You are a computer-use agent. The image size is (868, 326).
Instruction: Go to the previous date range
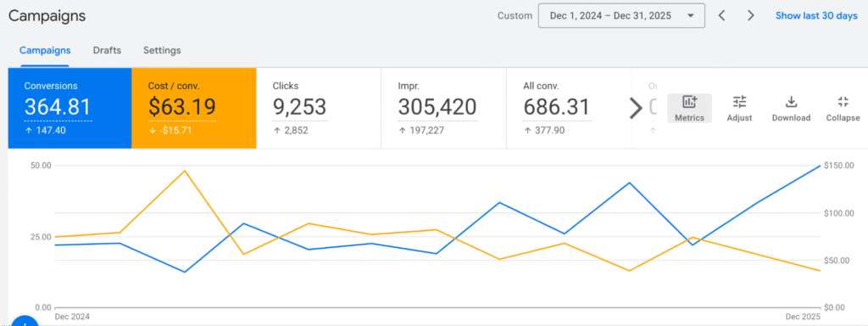pyautogui.click(x=721, y=15)
